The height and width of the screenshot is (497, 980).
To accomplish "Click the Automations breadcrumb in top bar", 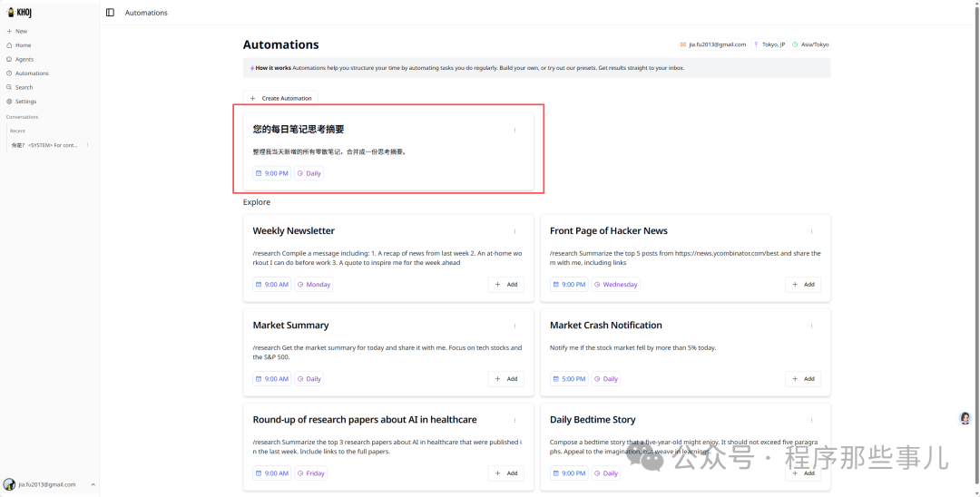I will tap(146, 13).
